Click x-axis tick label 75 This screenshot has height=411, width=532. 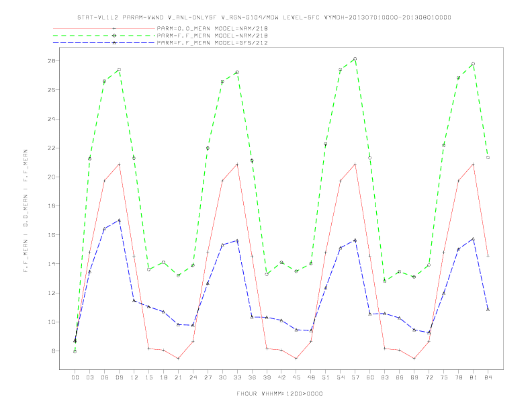click(x=444, y=377)
